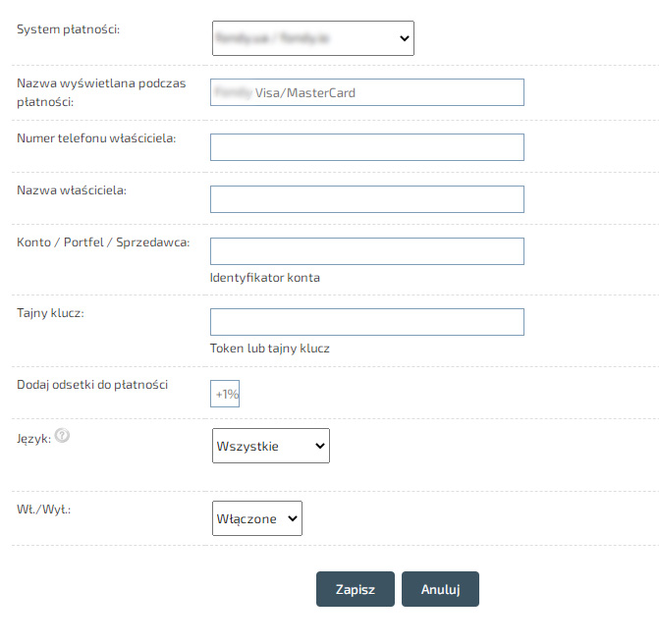Click the 'Identyfikator konta' hint text
This screenshot has height=644, width=659.
coord(265,278)
